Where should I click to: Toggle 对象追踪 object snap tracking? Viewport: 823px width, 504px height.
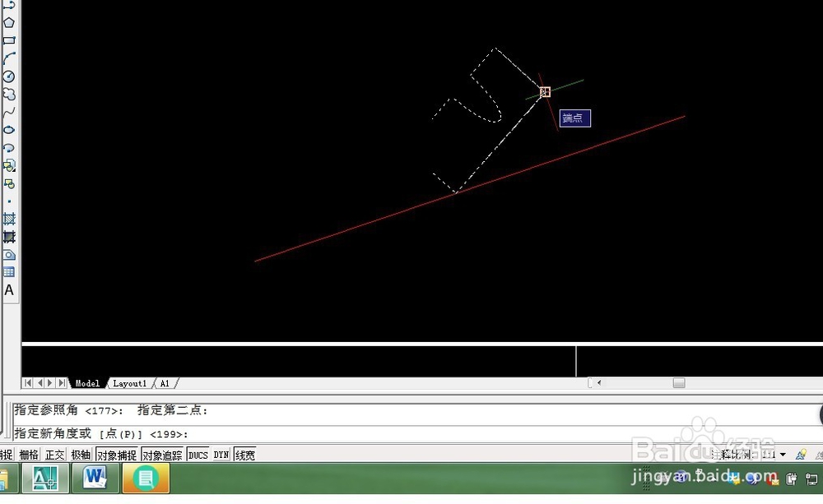162,455
